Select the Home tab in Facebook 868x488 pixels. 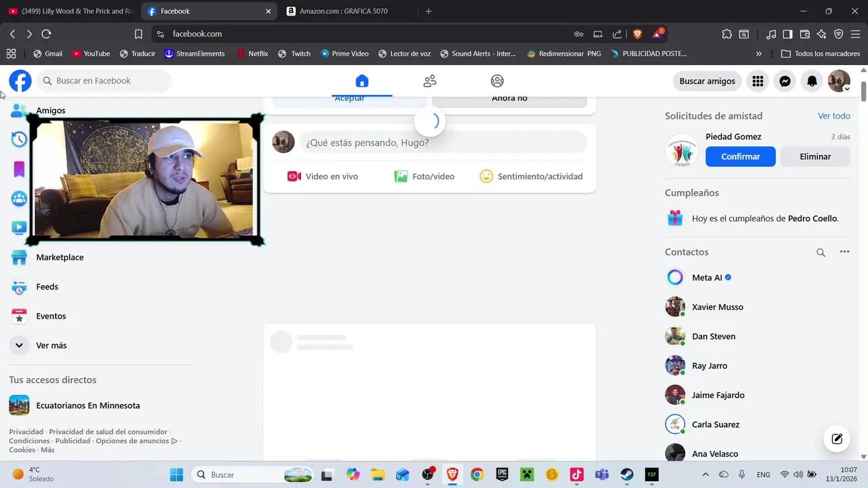[x=361, y=81]
